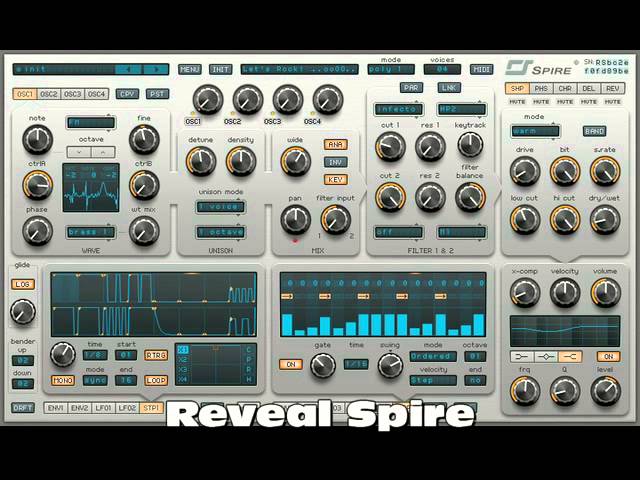The width and height of the screenshot is (640, 480).
Task: Switch to the ENV1 tab
Action: point(56,408)
